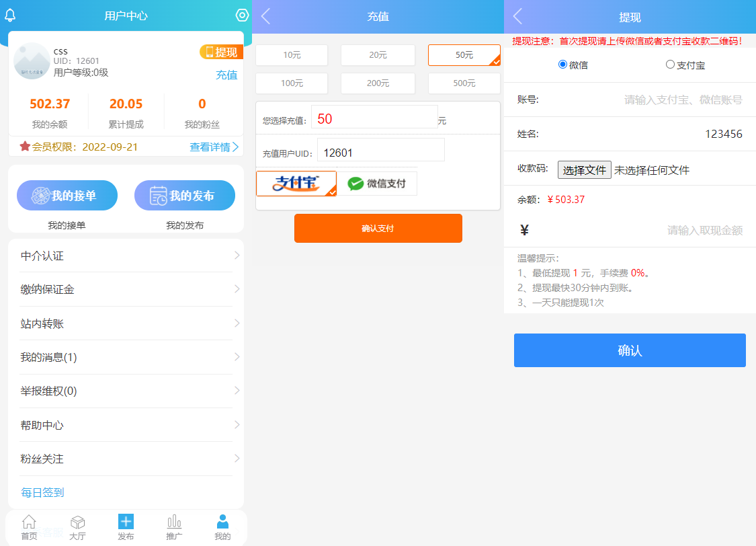Viewport: 756px width, 546px height.
Task: Tap the 提现 phone icon by the avatar
Action: click(x=221, y=51)
